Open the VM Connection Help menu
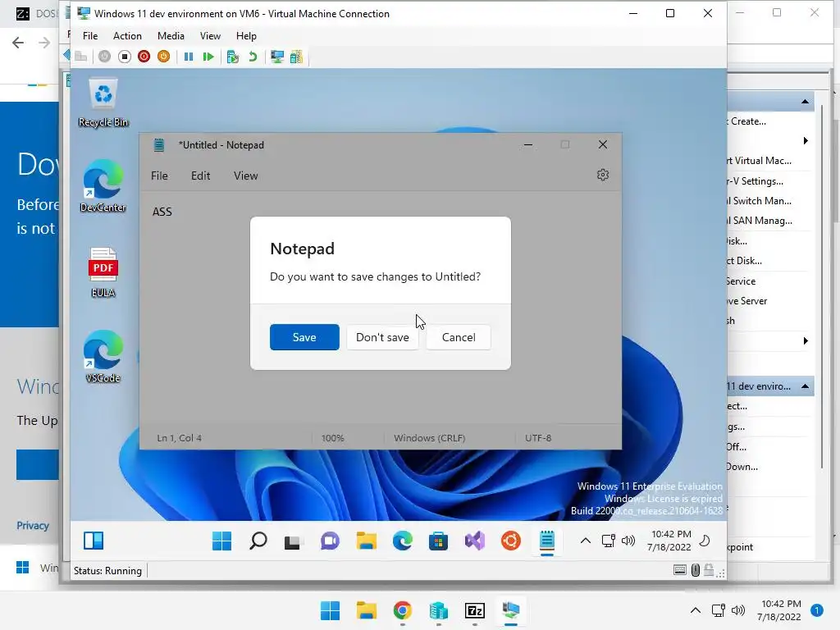The height and width of the screenshot is (630, 840). (246, 36)
